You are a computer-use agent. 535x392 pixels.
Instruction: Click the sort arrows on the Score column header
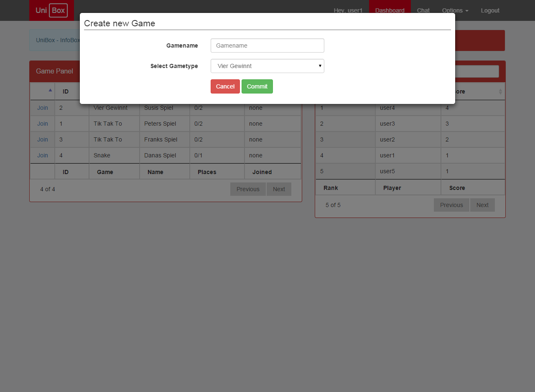tap(500, 91)
